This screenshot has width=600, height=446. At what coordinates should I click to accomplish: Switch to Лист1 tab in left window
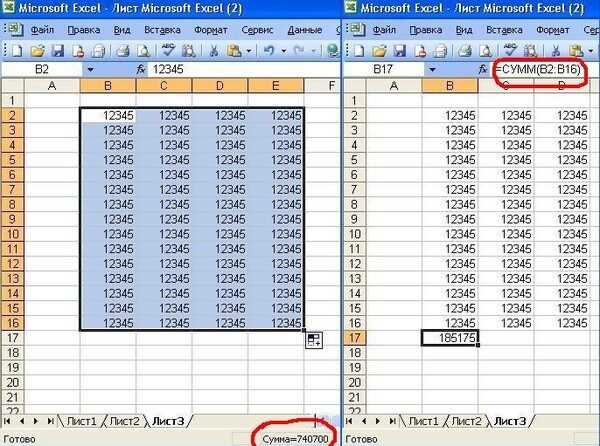(82, 421)
